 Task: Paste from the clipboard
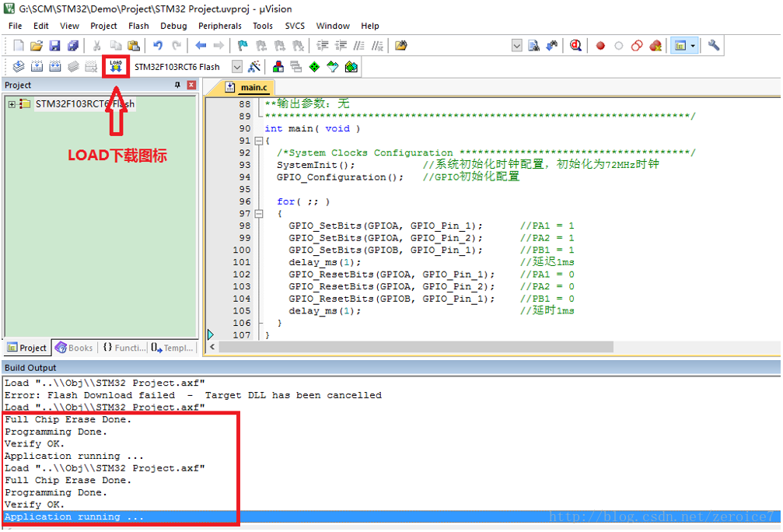pos(133,46)
